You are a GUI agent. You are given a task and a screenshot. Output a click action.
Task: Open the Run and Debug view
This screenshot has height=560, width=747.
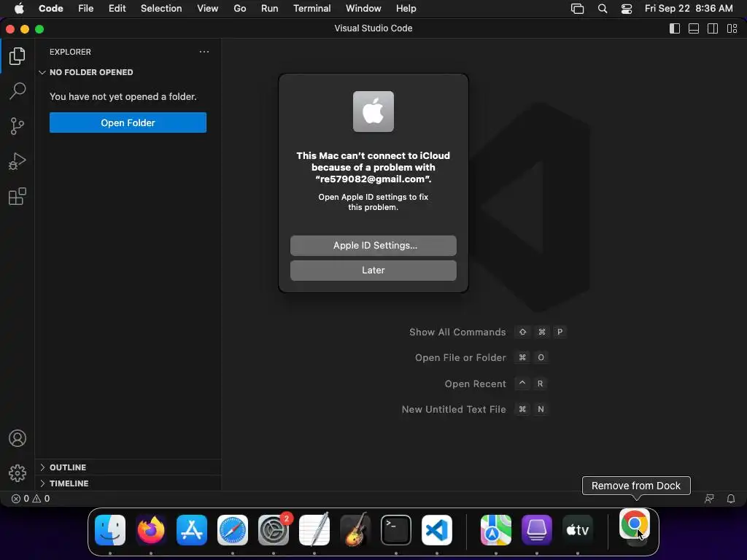[x=18, y=161]
